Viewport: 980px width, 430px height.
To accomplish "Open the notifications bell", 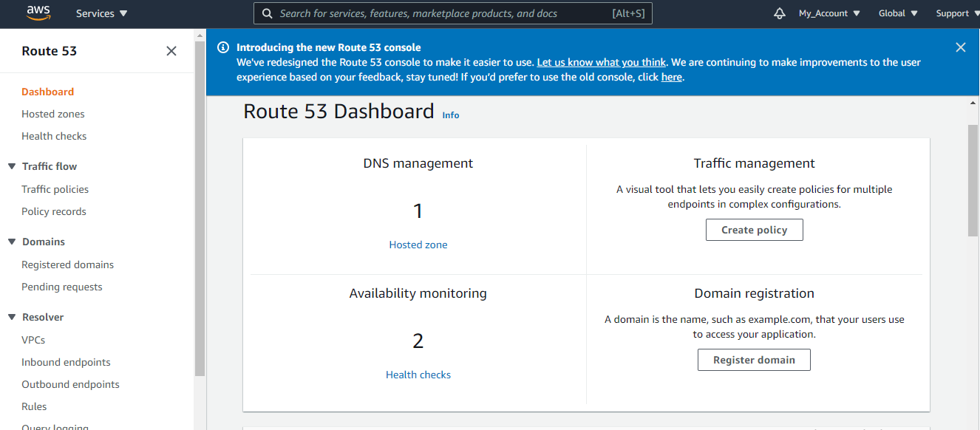I will coord(779,13).
